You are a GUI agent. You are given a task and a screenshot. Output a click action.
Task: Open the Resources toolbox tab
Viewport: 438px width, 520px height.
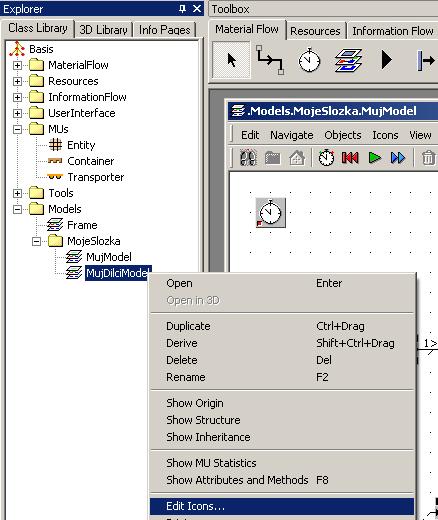point(315,31)
